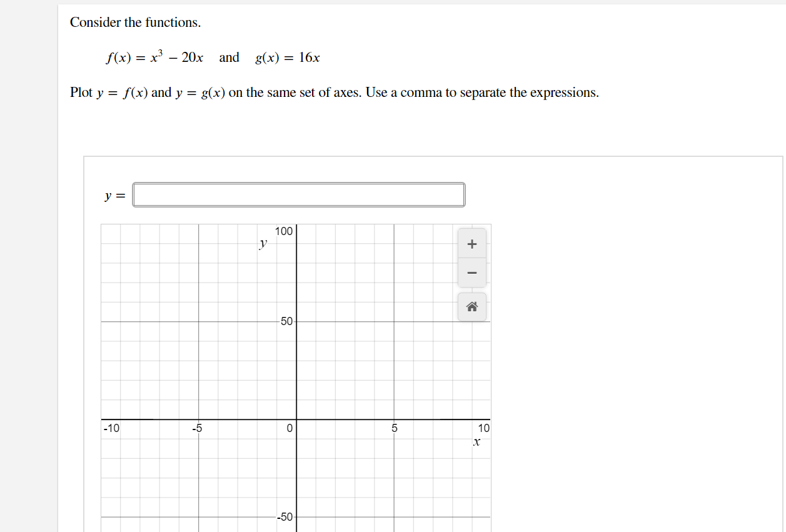The width and height of the screenshot is (786, 532).
Task: Click the -5 tick mark on the x-axis
Action: click(198, 428)
